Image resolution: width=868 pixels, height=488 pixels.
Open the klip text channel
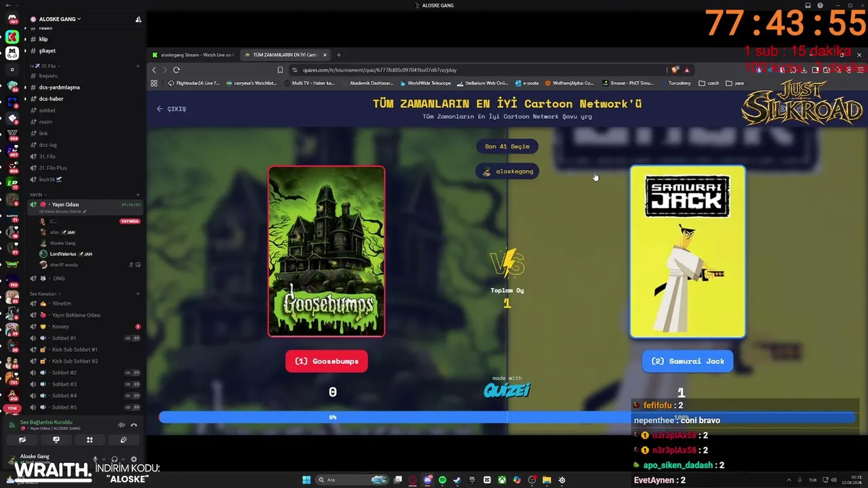(84, 39)
